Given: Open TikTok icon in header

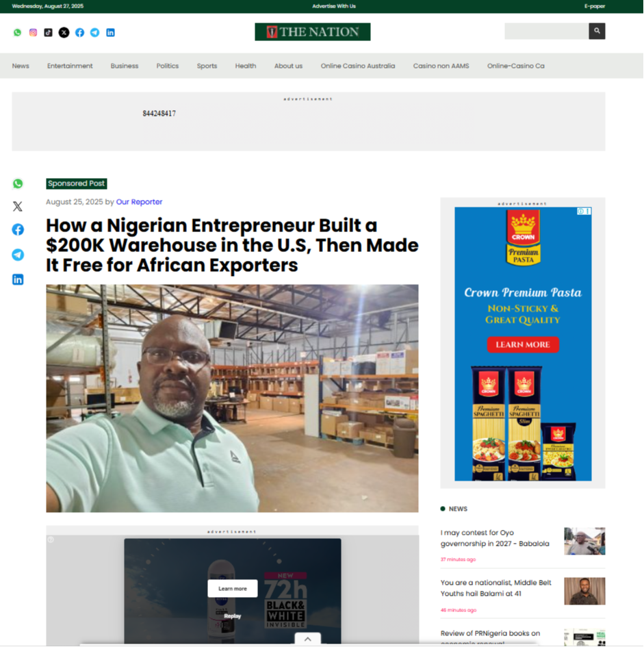Looking at the screenshot, I should (x=49, y=33).
